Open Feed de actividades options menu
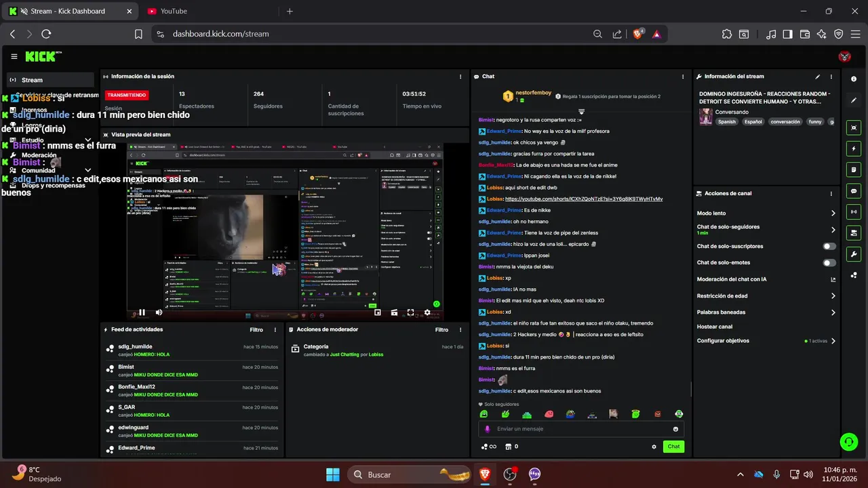868x488 pixels. 275,329
